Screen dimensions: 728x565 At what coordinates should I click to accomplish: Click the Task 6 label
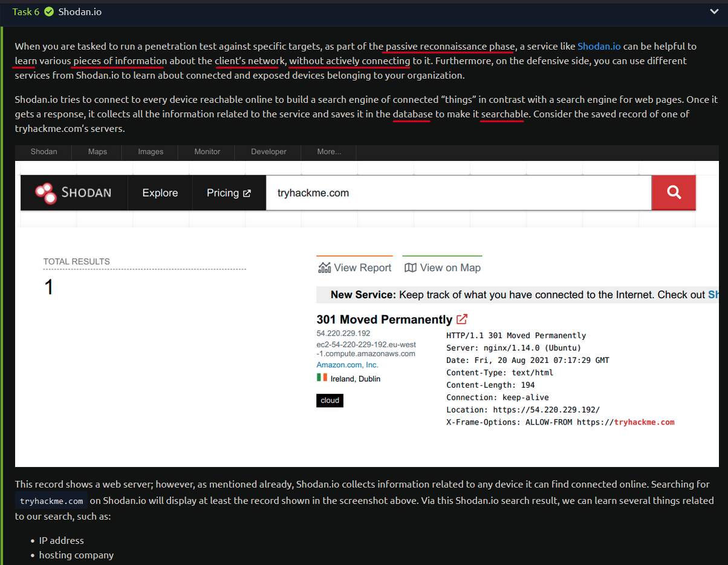[x=26, y=12]
